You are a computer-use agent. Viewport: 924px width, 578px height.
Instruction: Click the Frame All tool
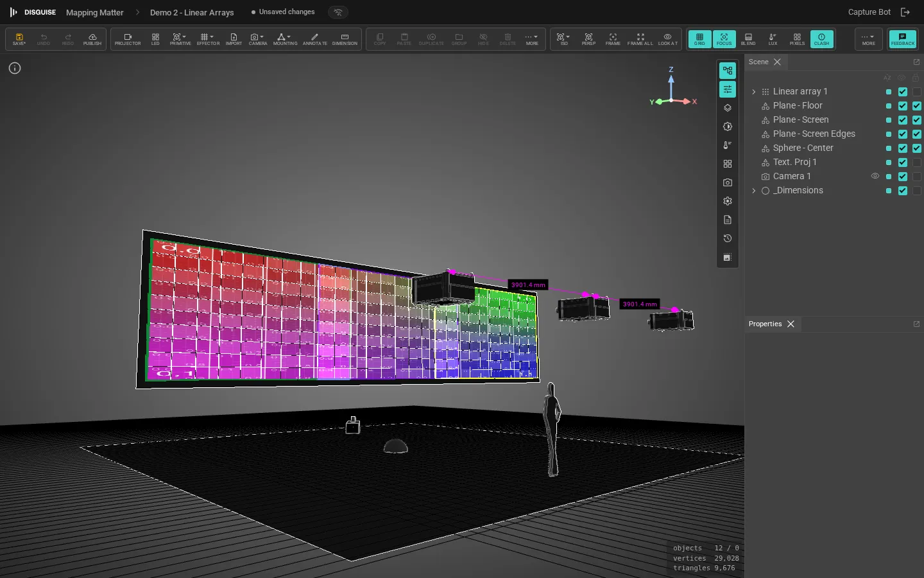click(x=640, y=39)
